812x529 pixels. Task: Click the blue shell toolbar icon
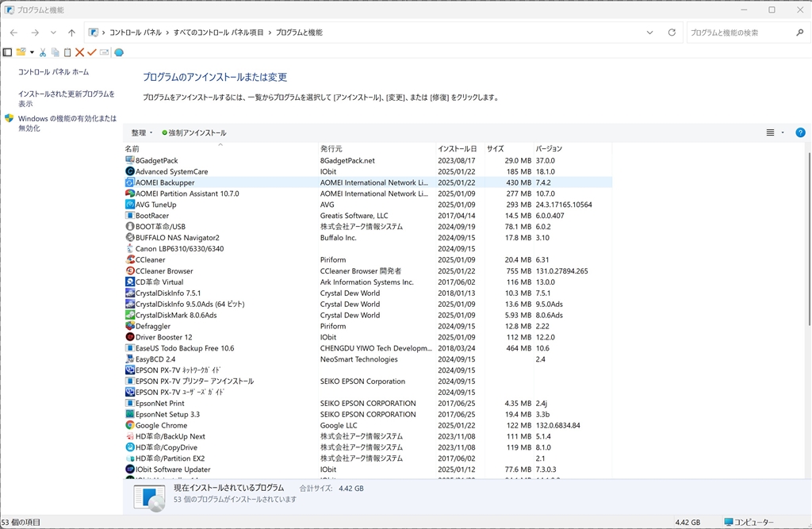tap(119, 52)
